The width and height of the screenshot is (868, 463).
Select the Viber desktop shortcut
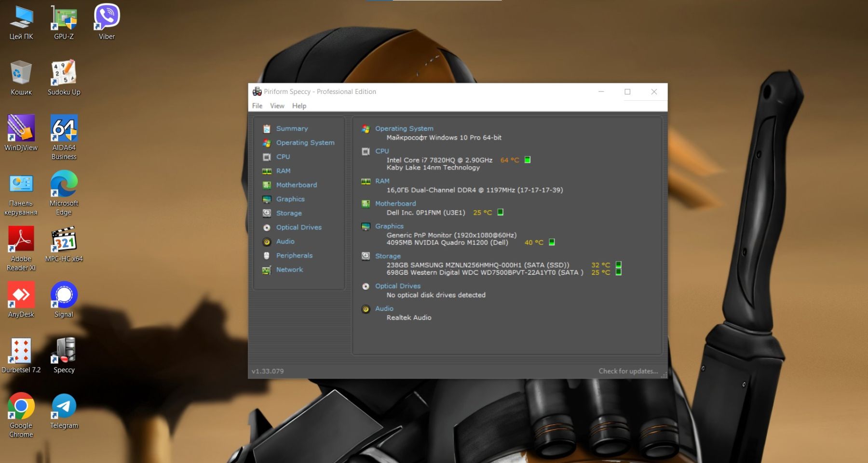(107, 22)
